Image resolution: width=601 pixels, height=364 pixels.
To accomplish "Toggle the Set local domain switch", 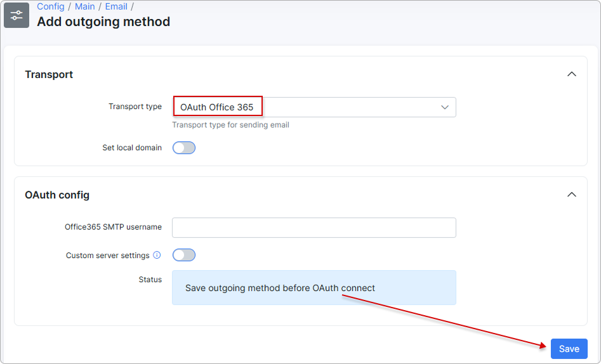I will (x=184, y=148).
